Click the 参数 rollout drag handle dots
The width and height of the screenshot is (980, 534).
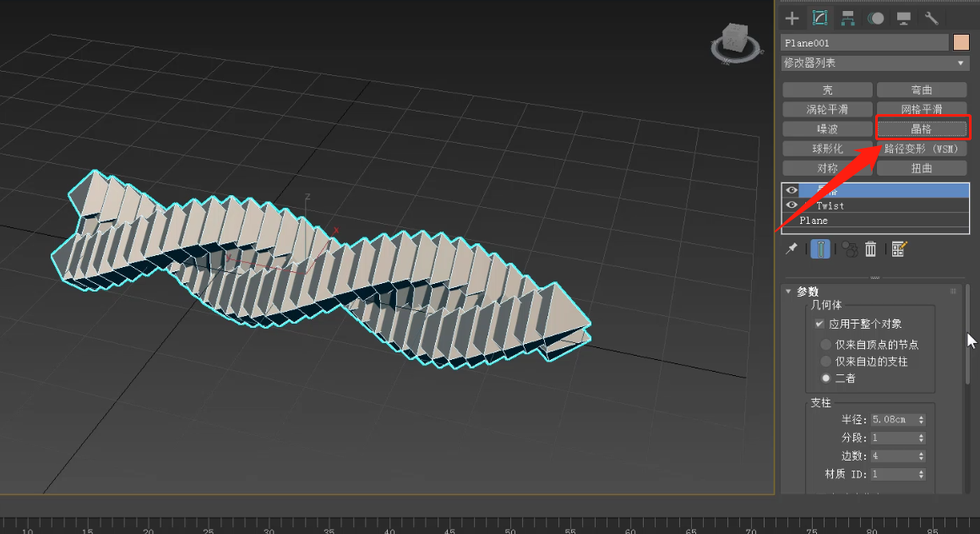point(953,292)
